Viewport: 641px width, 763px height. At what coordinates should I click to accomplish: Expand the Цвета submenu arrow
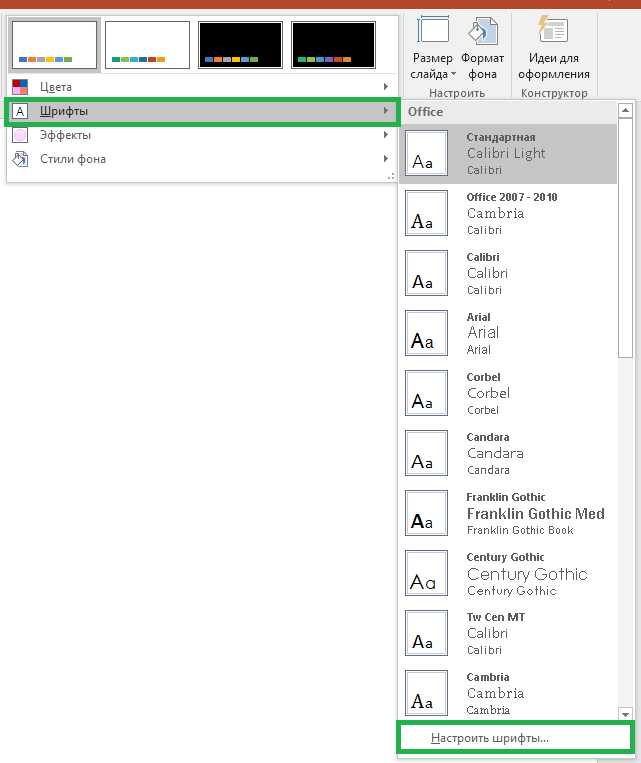[x=385, y=87]
